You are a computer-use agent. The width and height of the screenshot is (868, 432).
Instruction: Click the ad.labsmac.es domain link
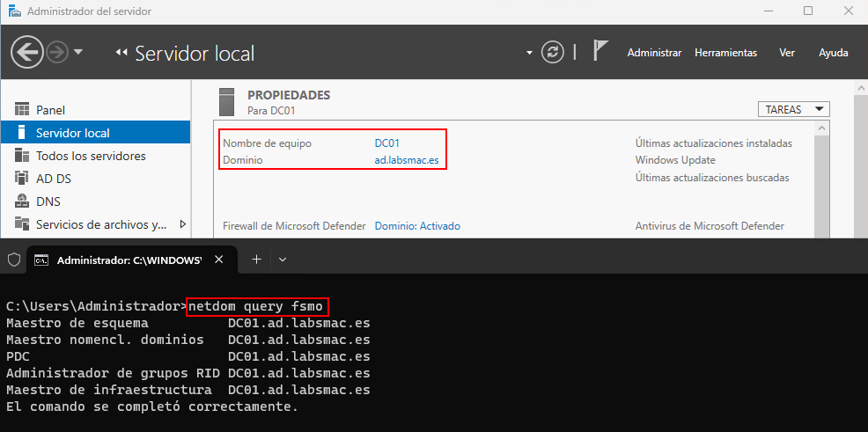coord(406,160)
